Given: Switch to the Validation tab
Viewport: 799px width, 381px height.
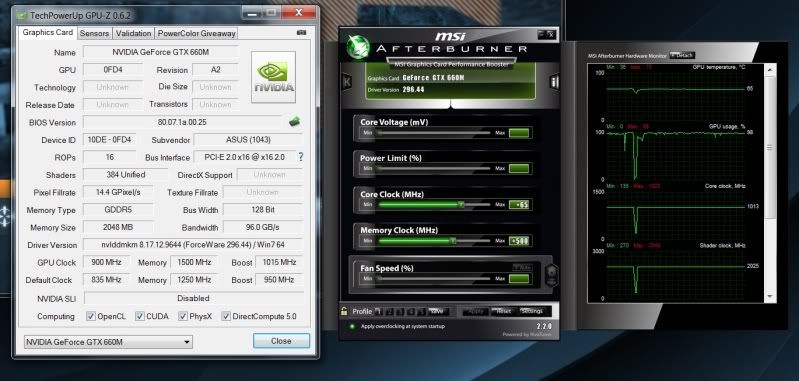Looking at the screenshot, I should [x=133, y=33].
